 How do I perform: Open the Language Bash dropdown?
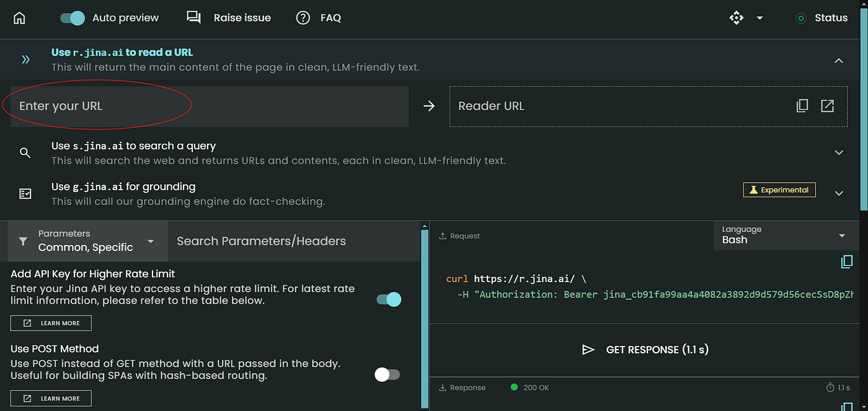pos(786,236)
